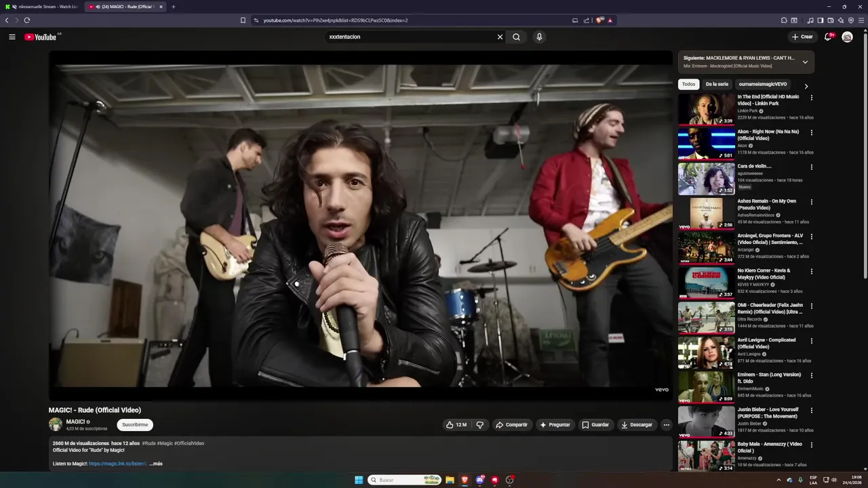Open notifications bell icon
This screenshot has height=488, width=868.
(x=828, y=37)
